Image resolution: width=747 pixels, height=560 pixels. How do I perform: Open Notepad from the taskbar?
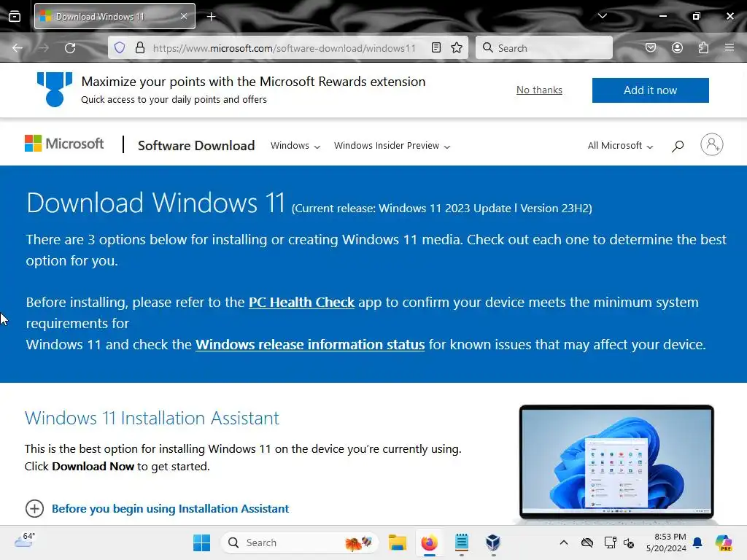(461, 542)
